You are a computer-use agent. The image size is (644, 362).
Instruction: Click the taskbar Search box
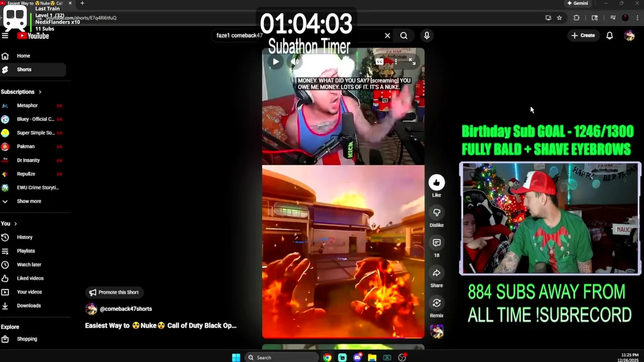(282, 357)
